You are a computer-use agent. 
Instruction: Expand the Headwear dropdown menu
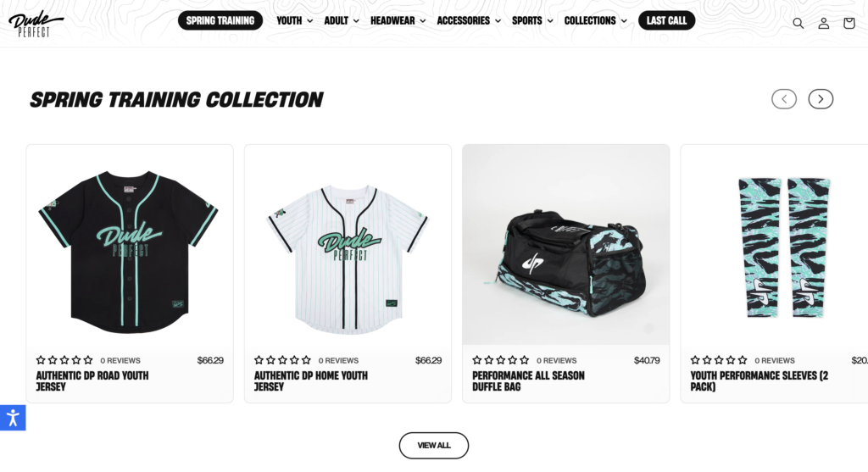(398, 20)
